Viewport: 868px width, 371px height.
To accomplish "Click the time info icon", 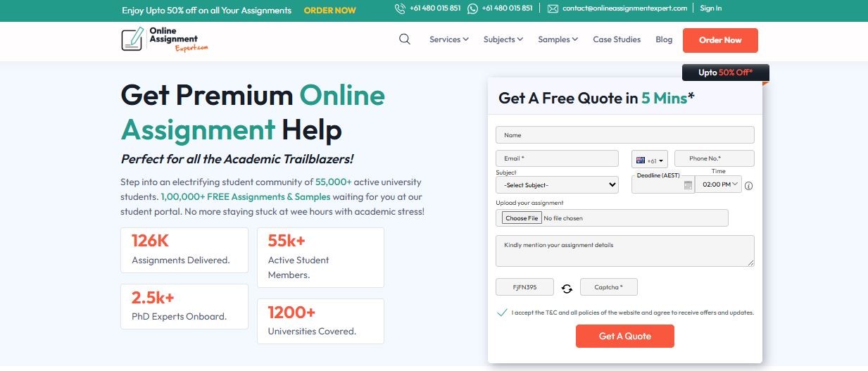I will (748, 186).
